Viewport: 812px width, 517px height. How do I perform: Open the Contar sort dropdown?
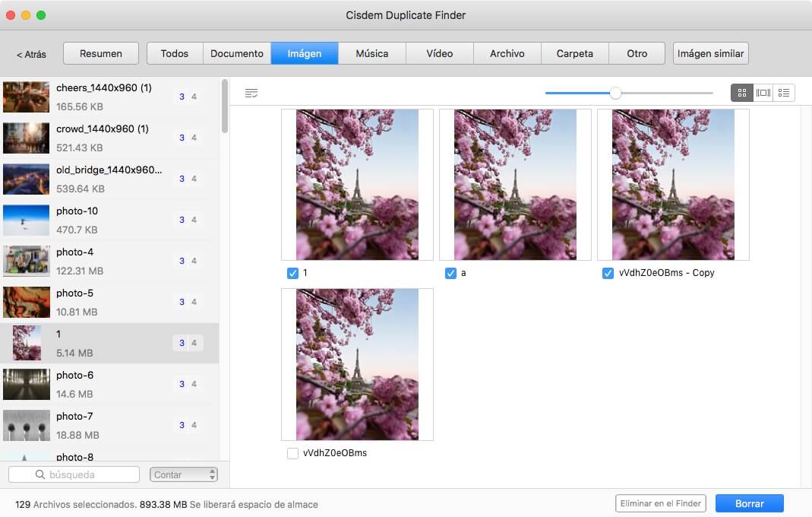click(x=184, y=474)
